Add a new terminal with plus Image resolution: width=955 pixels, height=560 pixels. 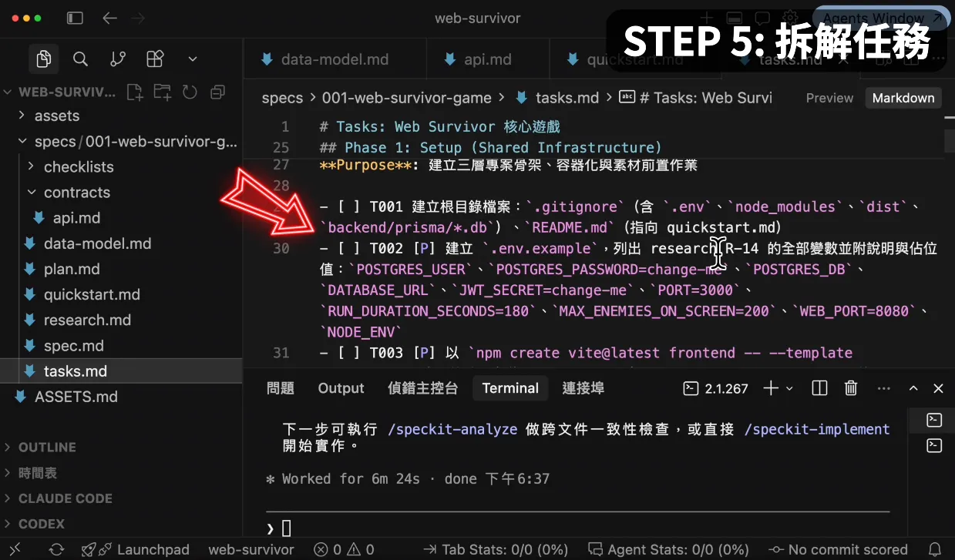point(770,388)
